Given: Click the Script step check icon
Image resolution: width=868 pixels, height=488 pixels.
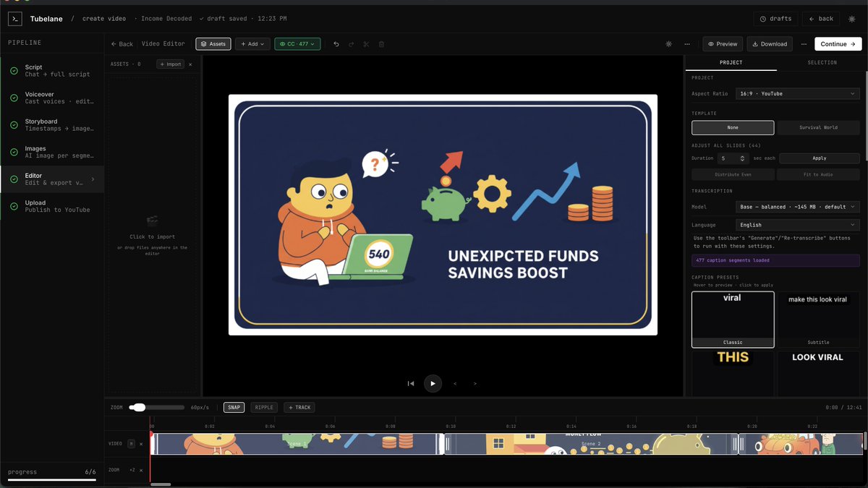Looking at the screenshot, I should coord(14,71).
